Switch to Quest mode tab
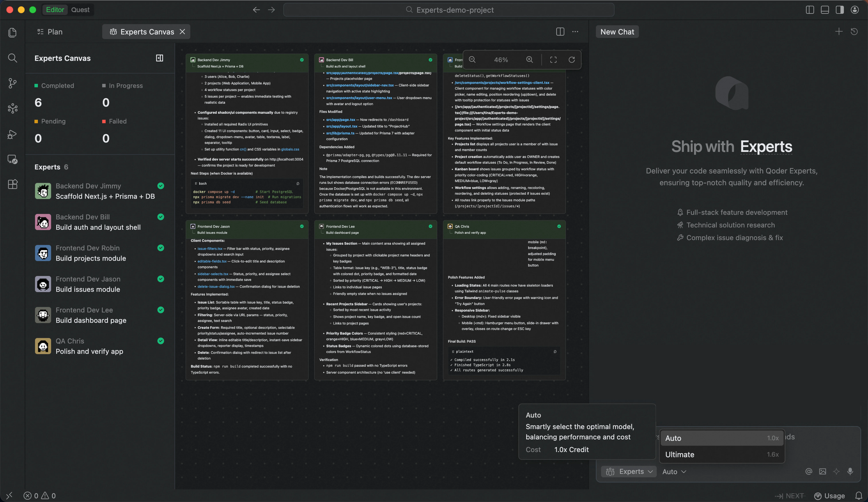 (x=80, y=10)
